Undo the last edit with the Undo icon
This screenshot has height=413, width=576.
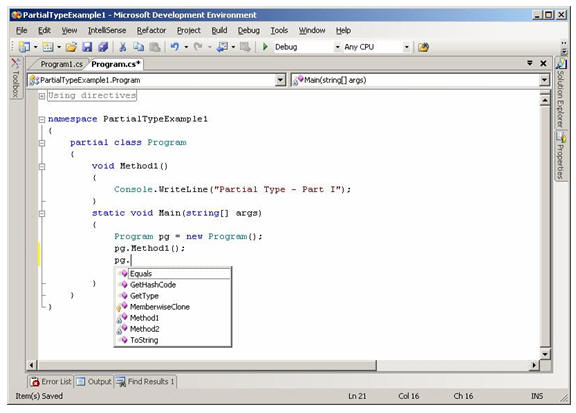pyautogui.click(x=175, y=47)
